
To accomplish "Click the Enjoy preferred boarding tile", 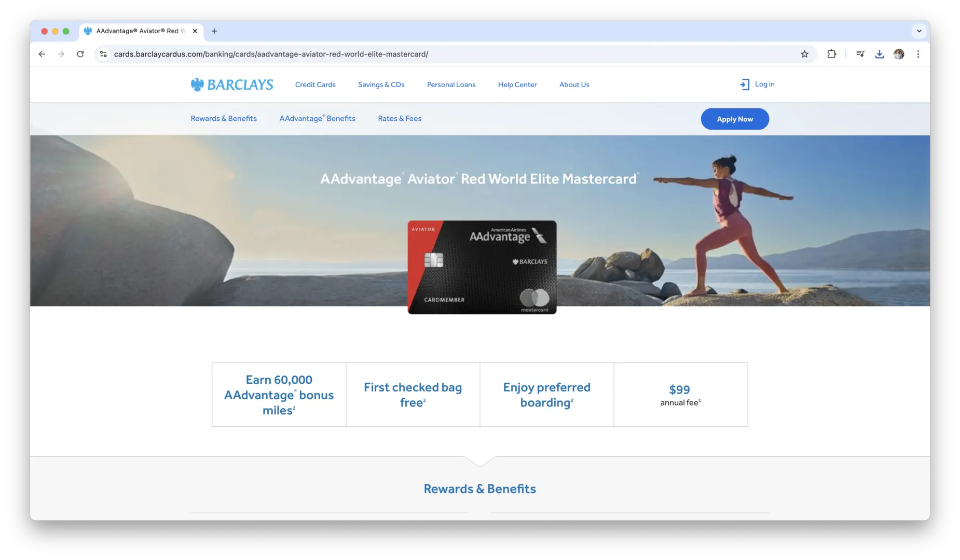I will [547, 395].
